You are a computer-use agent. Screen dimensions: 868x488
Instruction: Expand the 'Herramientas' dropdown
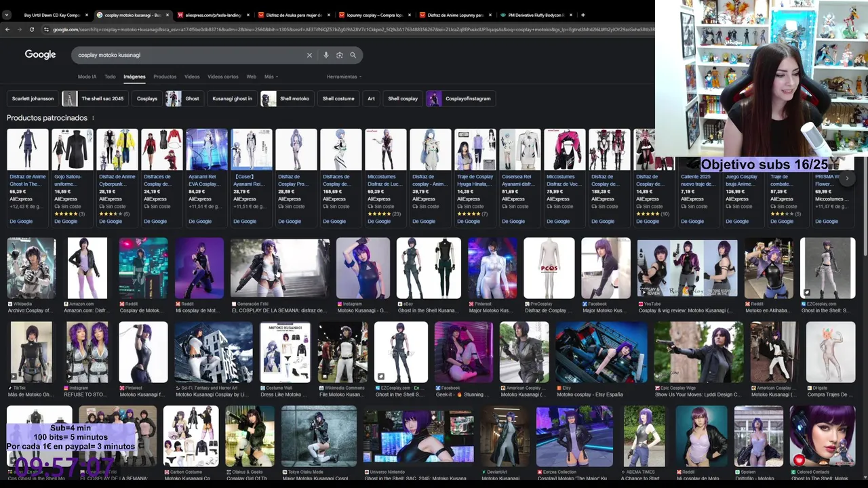click(344, 77)
